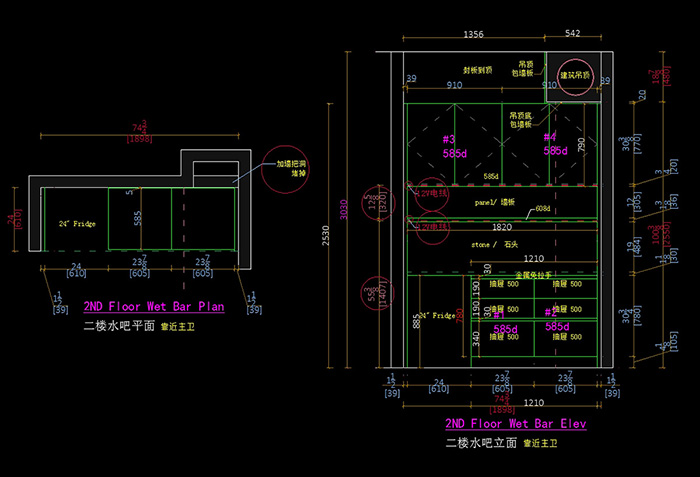
Task: Select the 二楼水吧平面 subtitle text
Action: (x=119, y=326)
